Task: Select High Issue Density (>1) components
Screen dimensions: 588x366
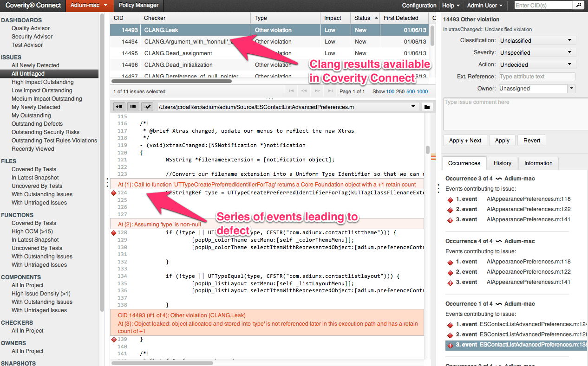Action: point(41,294)
